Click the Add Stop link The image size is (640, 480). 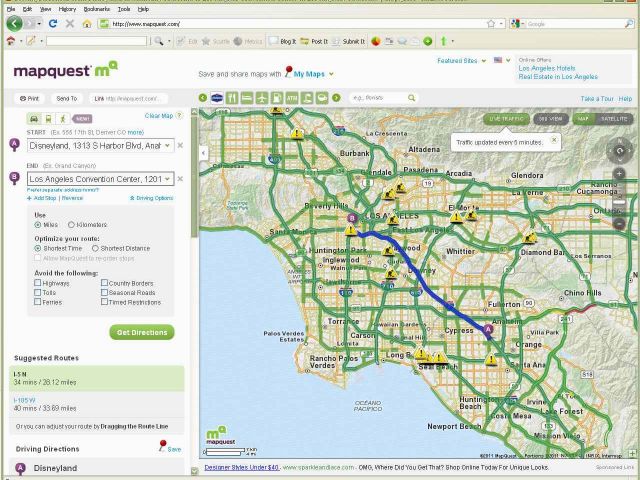coord(42,198)
